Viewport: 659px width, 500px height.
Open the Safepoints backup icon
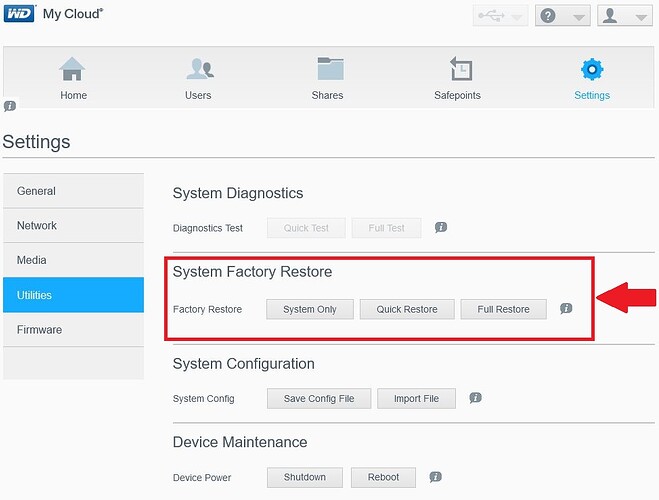461,68
